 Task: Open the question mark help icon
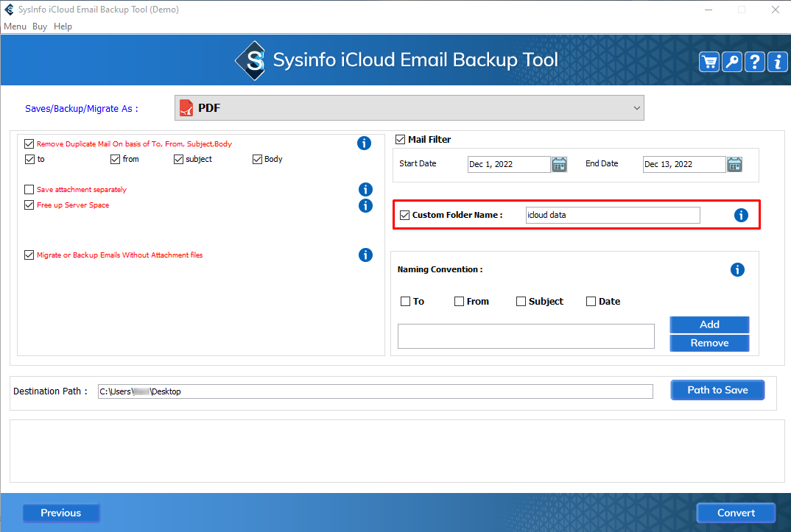click(755, 62)
